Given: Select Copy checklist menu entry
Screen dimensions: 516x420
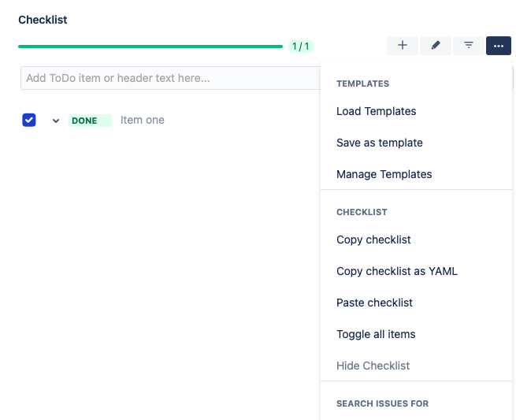Looking at the screenshot, I should click(373, 240).
